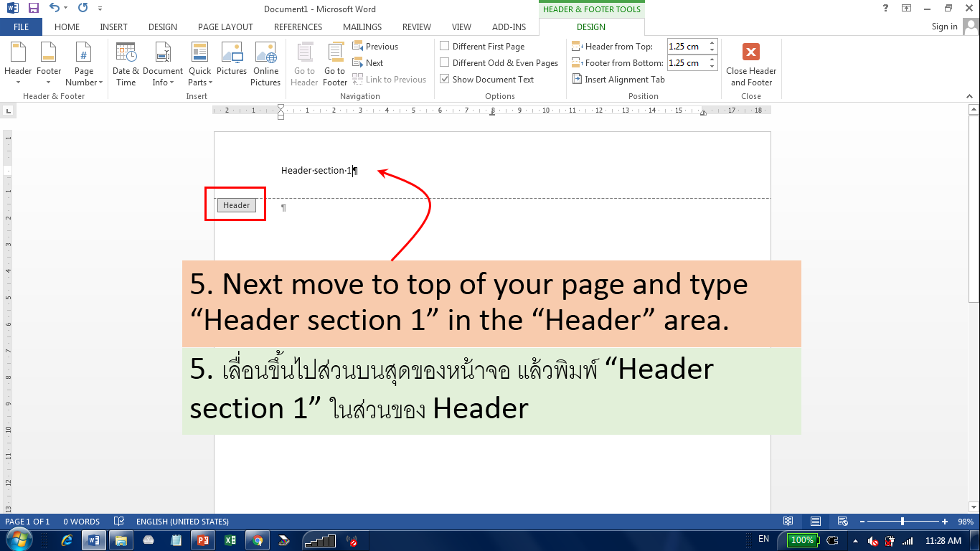Move to the Next header section

[367, 62]
